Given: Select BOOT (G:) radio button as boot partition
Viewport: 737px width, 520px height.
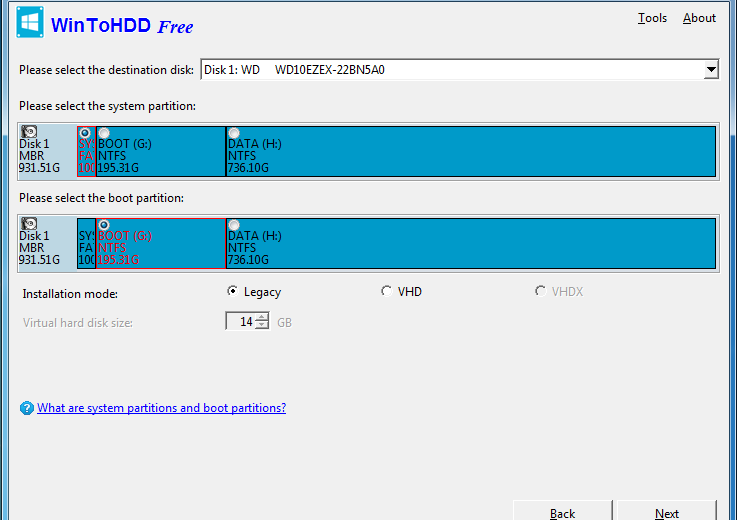Looking at the screenshot, I should 104,225.
